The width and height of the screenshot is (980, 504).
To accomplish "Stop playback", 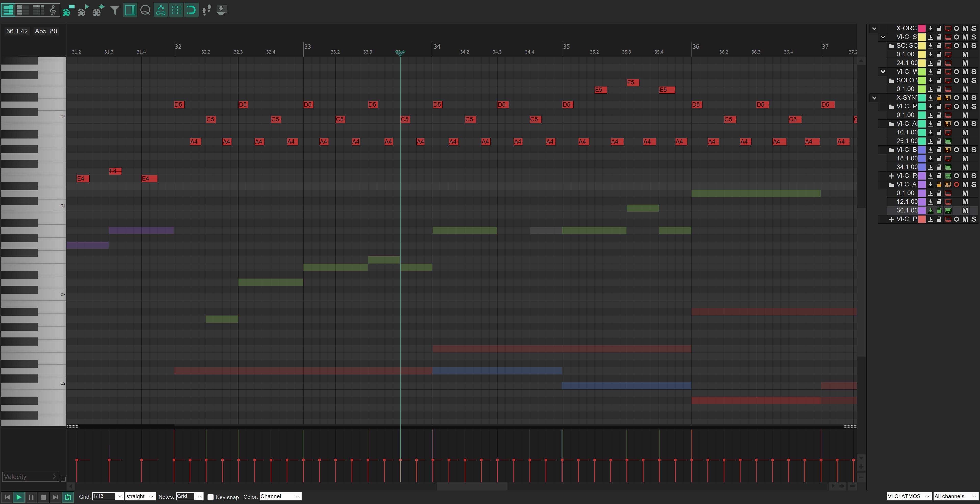I will (43, 497).
